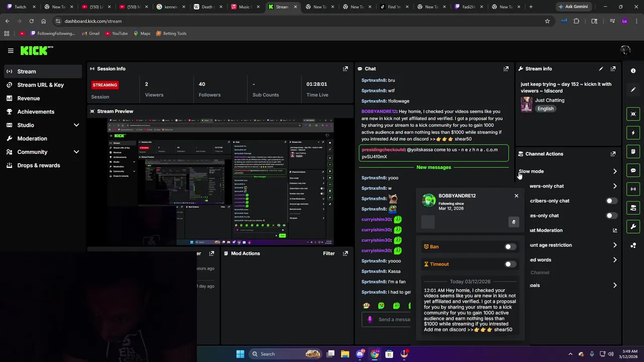This screenshot has height=362, width=644.
Task: Click the New messages divider in chat
Action: (434, 167)
